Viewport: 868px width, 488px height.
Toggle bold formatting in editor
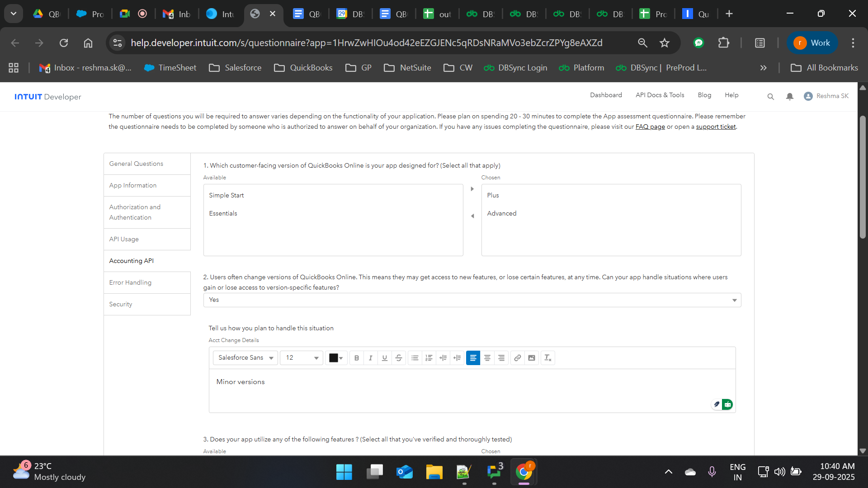pyautogui.click(x=357, y=358)
